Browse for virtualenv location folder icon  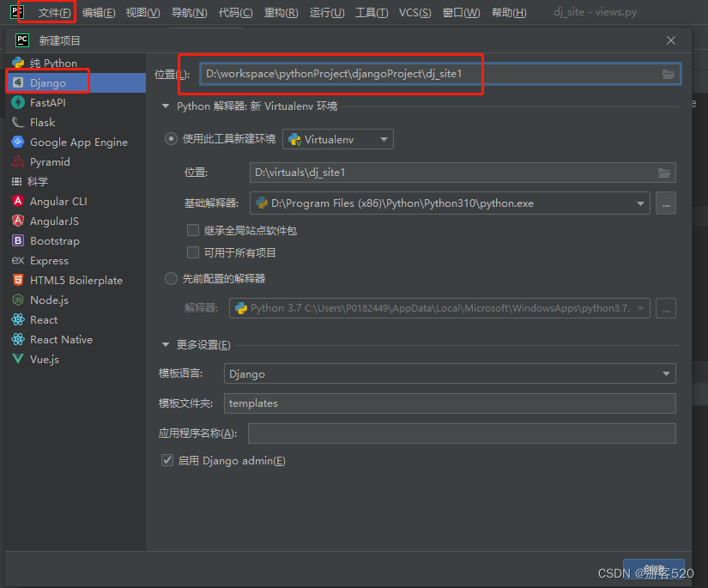click(x=663, y=173)
